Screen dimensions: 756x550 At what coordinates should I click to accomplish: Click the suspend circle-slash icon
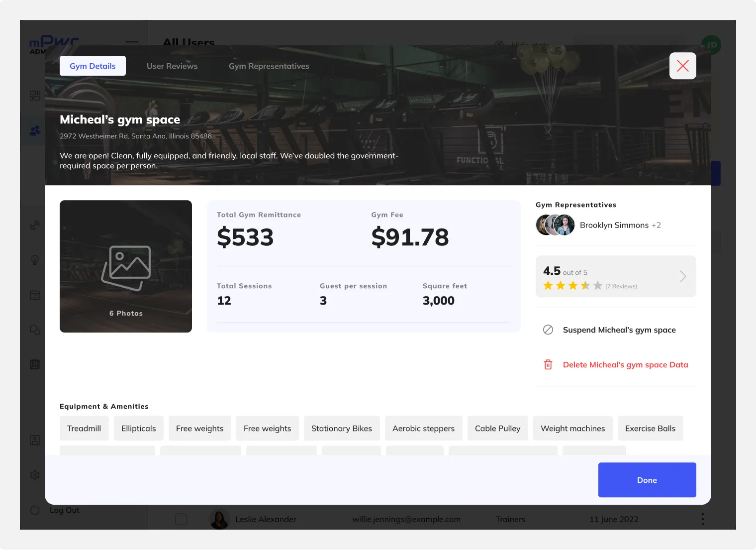pyautogui.click(x=548, y=330)
